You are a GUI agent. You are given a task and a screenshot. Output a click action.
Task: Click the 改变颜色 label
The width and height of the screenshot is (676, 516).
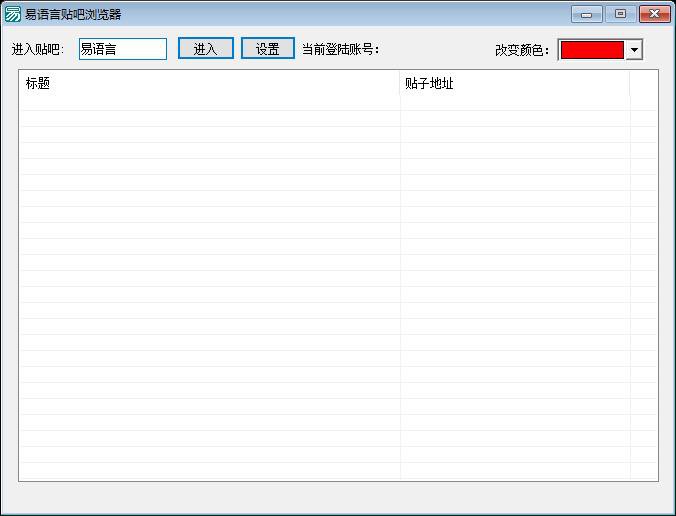[522, 50]
